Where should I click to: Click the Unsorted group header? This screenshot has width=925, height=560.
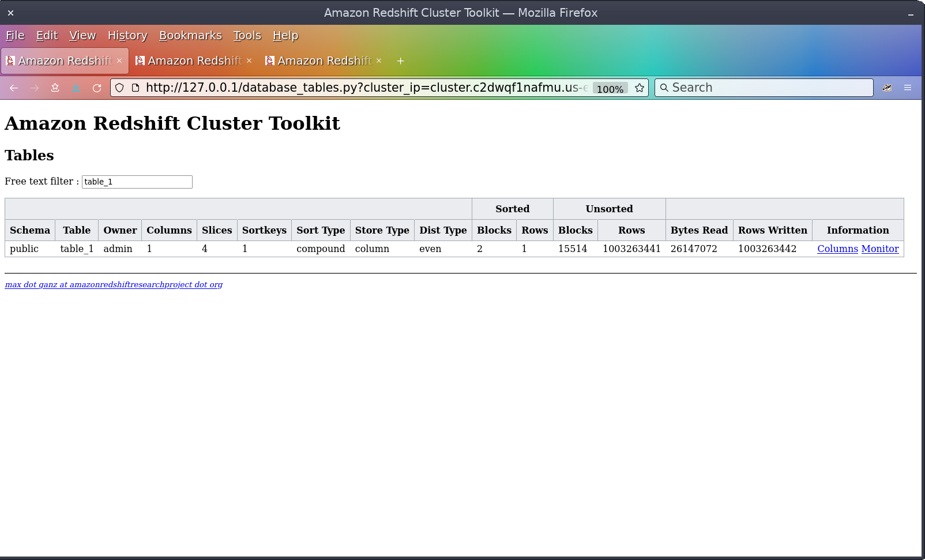(x=610, y=209)
